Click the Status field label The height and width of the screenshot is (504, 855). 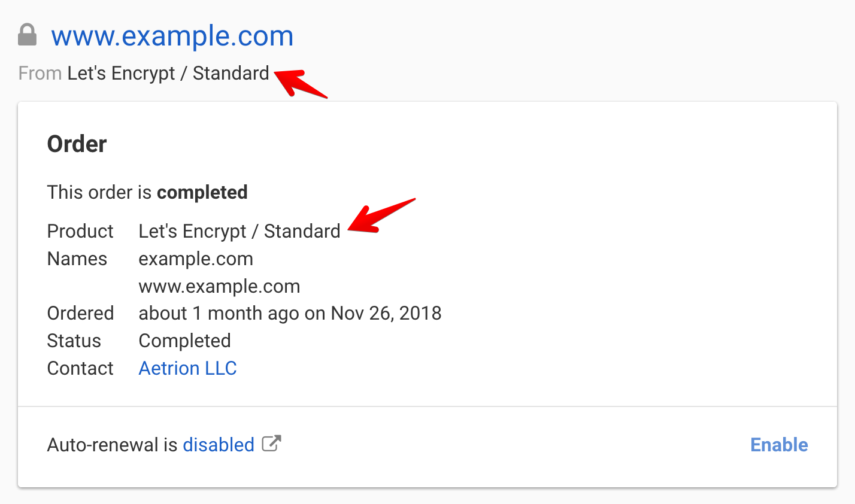(x=74, y=341)
